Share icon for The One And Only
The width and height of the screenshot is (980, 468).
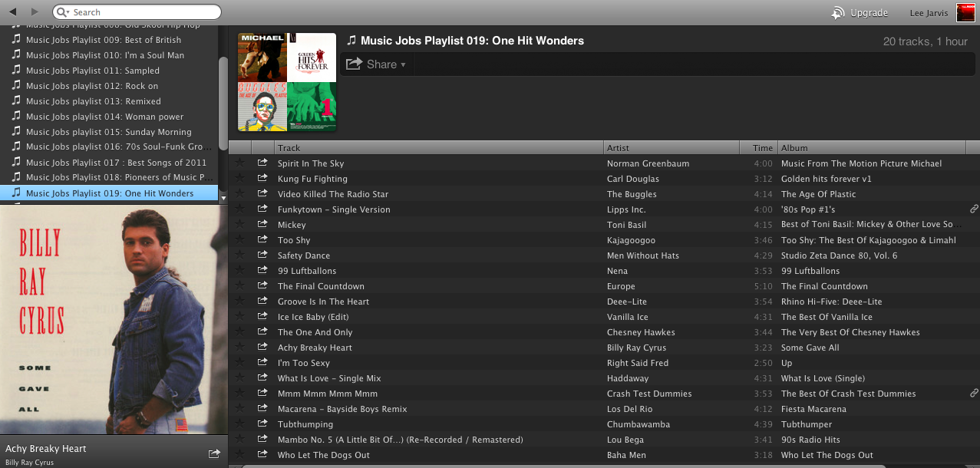click(x=262, y=331)
